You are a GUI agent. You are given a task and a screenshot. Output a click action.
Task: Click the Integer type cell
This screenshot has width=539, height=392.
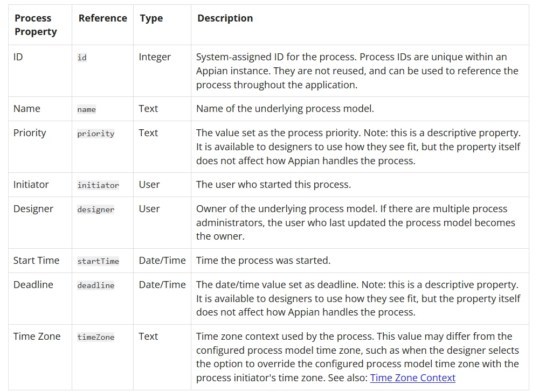(x=155, y=57)
